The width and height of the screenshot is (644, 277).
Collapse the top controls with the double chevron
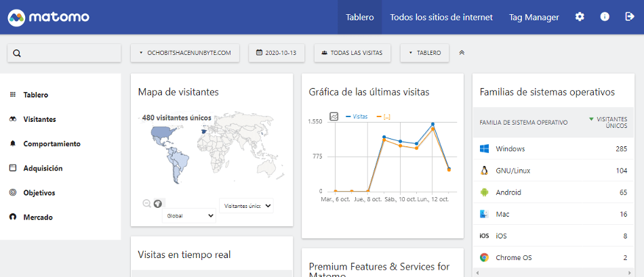coord(462,53)
